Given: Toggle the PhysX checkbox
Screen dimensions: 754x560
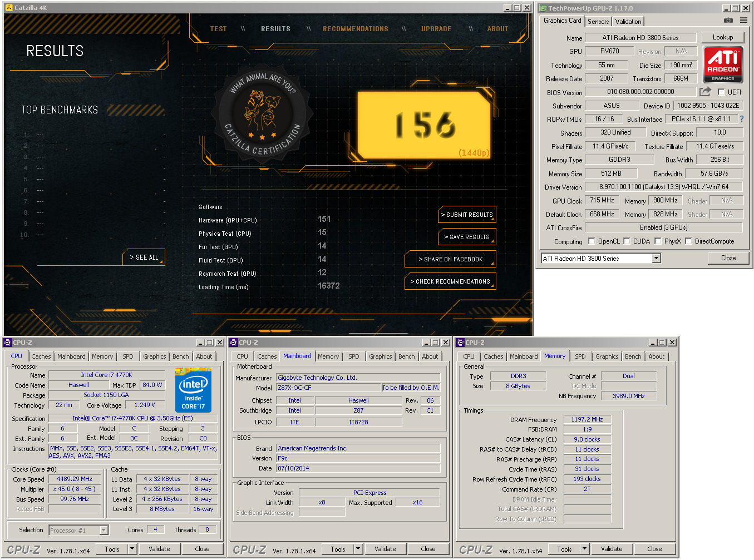Looking at the screenshot, I should 658,241.
